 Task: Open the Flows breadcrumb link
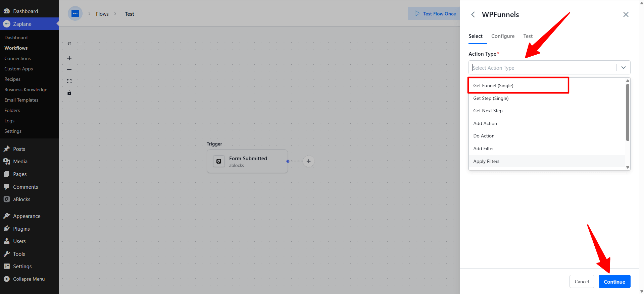(102, 14)
